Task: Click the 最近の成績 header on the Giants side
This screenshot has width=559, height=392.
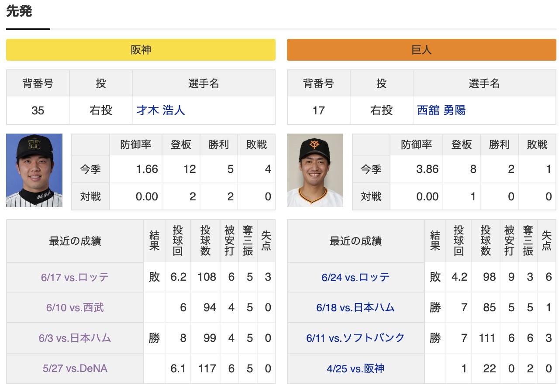Action: [355, 241]
